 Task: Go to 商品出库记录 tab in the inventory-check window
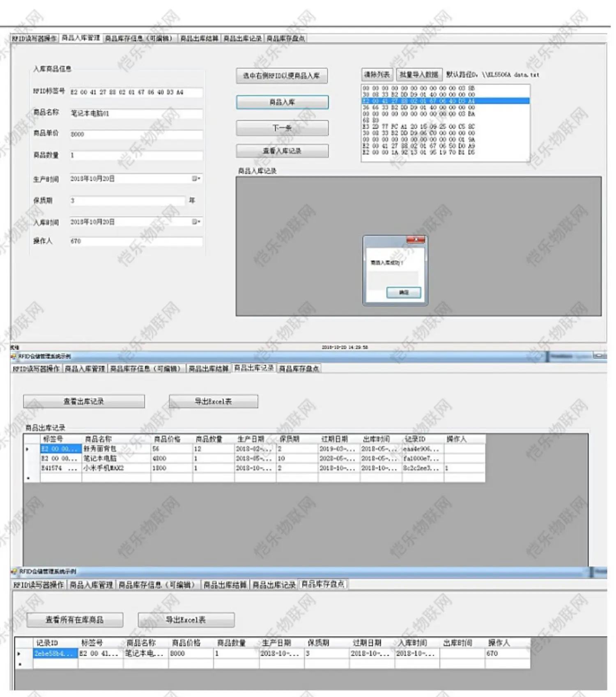274,585
